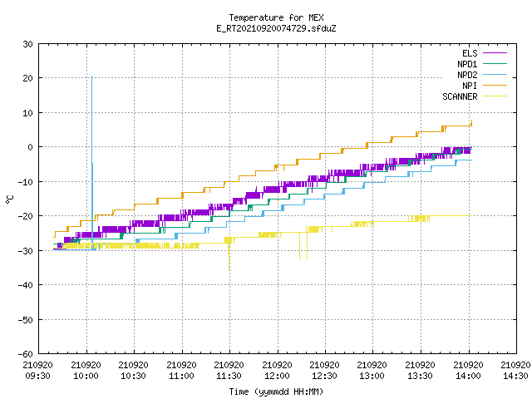Click the NPD2 legend label

tap(467, 75)
